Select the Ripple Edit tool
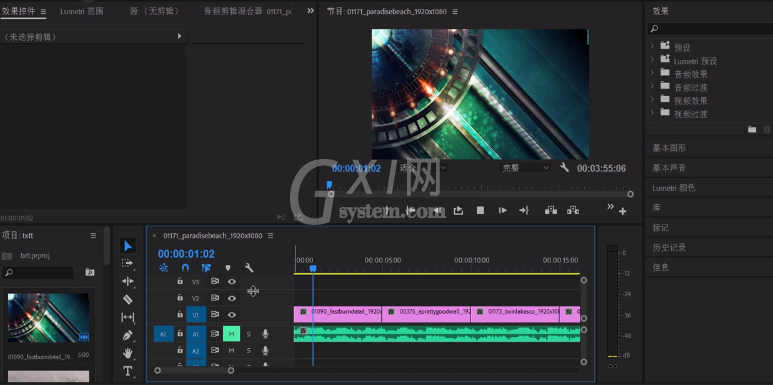This screenshot has height=385, width=773. [x=128, y=281]
